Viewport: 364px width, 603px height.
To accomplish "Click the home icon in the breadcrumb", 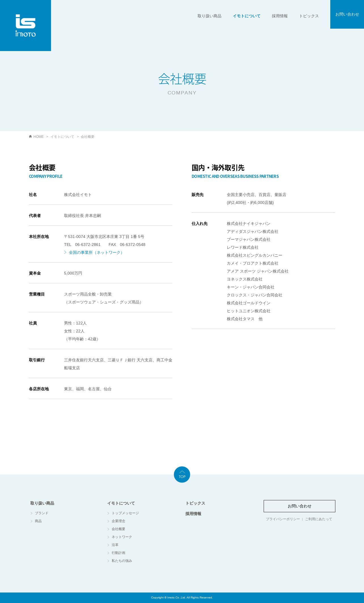I will 30,136.
